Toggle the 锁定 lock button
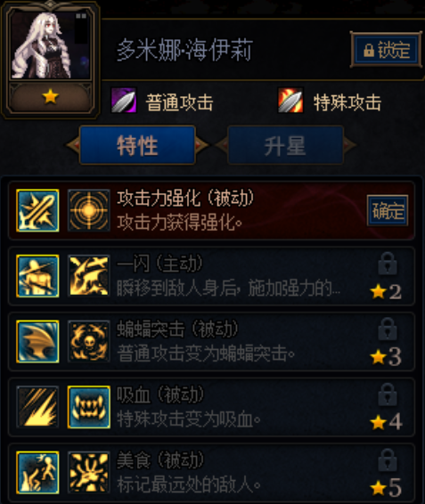 pos(386,50)
